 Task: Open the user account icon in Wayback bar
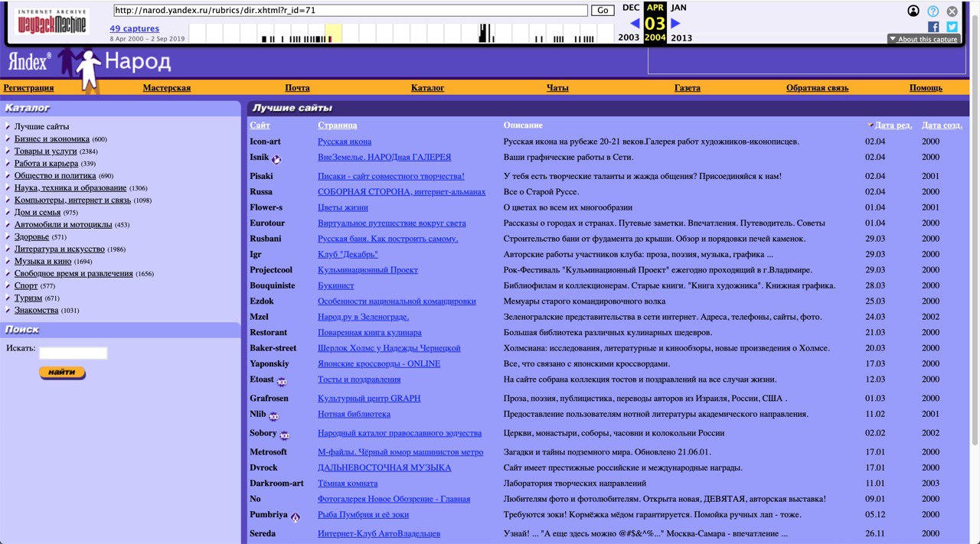[x=913, y=11]
